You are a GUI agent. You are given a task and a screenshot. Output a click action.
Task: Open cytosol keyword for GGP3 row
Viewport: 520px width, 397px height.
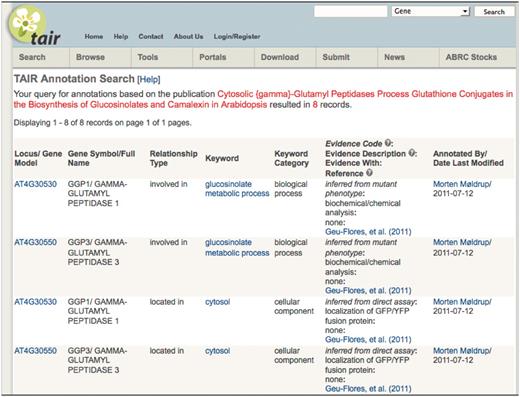(x=217, y=351)
